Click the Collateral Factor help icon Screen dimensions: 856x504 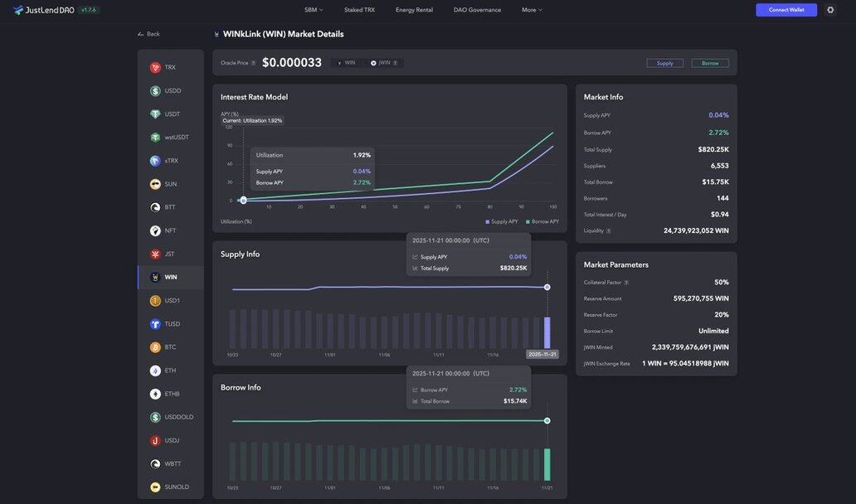[626, 283]
